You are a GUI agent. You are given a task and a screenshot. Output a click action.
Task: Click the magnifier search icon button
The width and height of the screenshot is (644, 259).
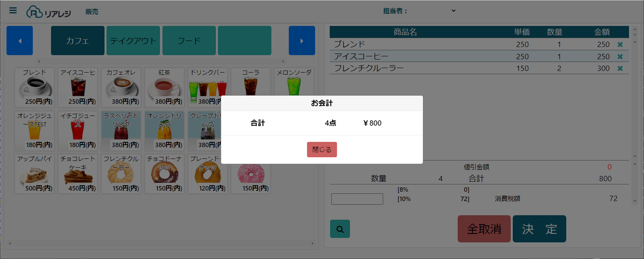click(x=340, y=229)
